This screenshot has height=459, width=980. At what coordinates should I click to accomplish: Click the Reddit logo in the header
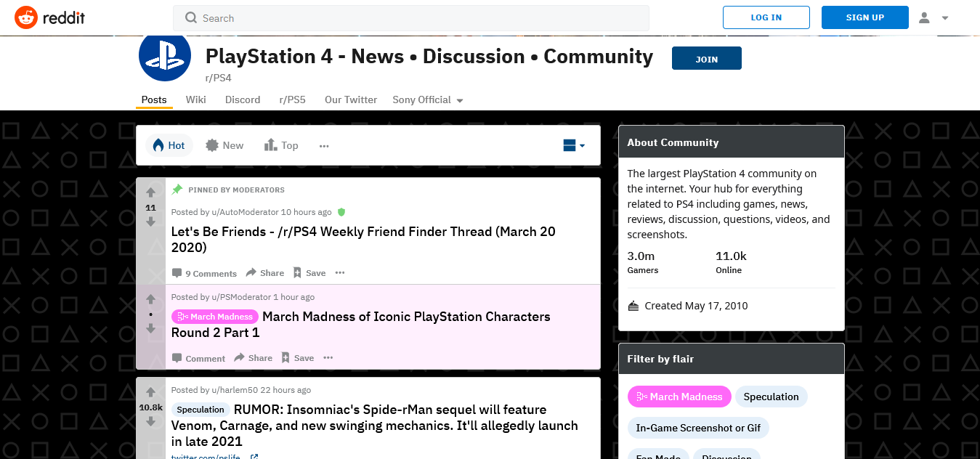tap(49, 17)
